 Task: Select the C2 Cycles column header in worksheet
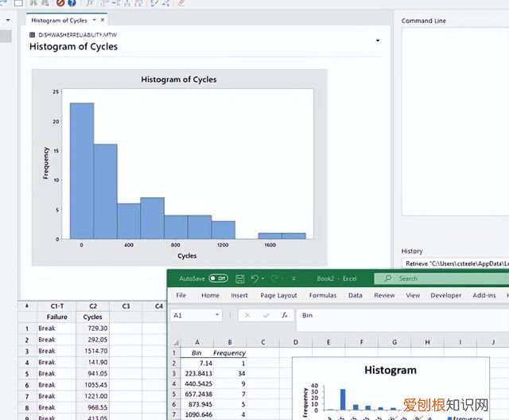pyautogui.click(x=93, y=305)
